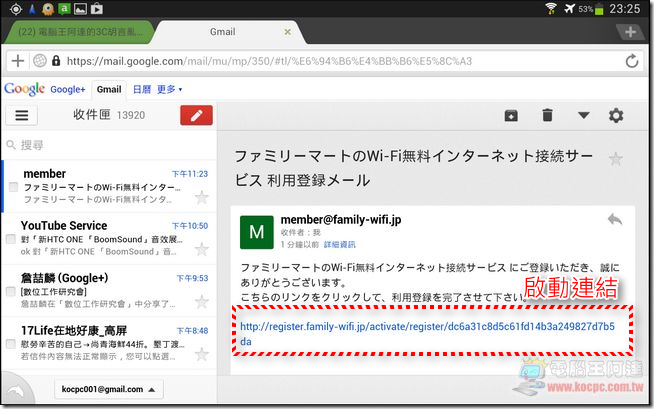Tap the back arrow in the bottom corner
The width and height of the screenshot is (654, 409).
(17, 391)
